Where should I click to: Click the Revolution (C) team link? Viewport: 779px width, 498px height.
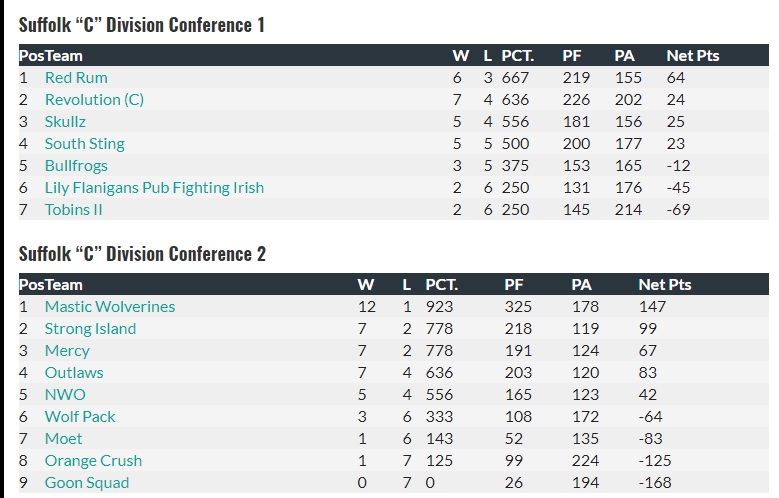(x=94, y=100)
